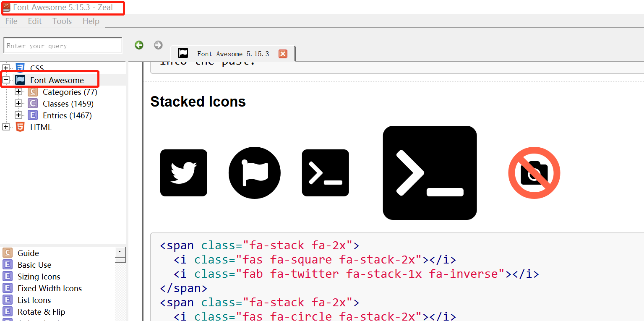644x321 pixels.
Task: Open the Sizing Icons entry
Action: [x=39, y=276]
